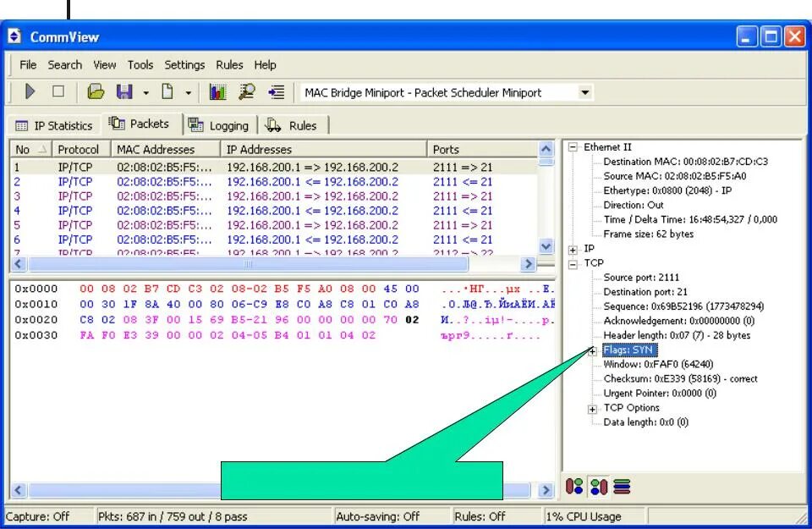Open the save icon dropdown arrow

click(146, 93)
